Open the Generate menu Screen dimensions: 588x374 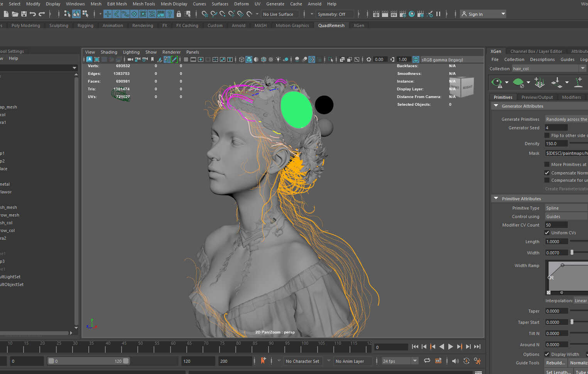pyautogui.click(x=275, y=4)
